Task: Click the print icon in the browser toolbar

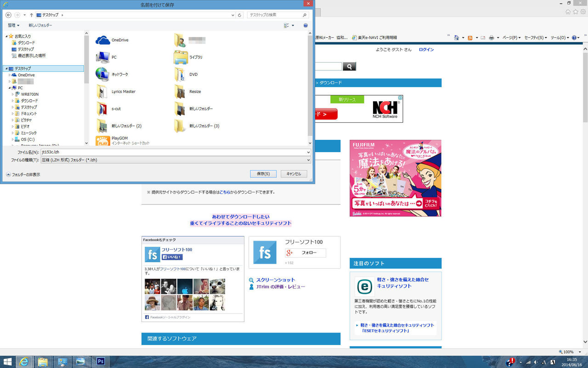Action: coord(492,38)
